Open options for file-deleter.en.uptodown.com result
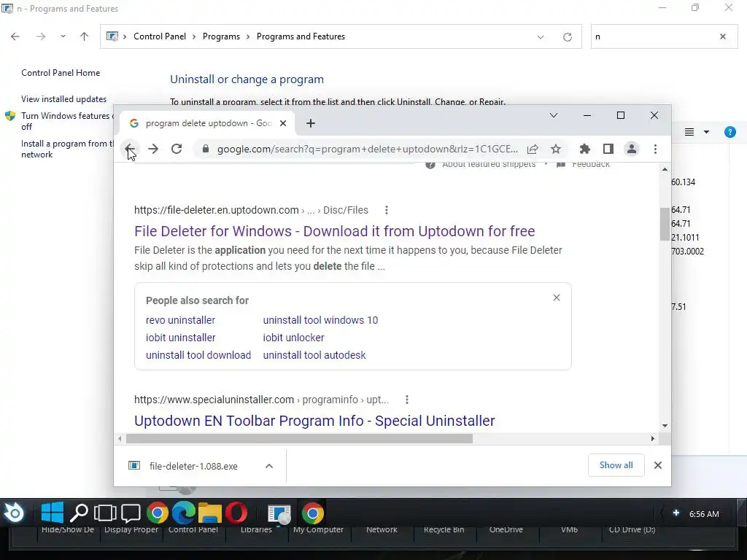The image size is (747, 560). (387, 210)
